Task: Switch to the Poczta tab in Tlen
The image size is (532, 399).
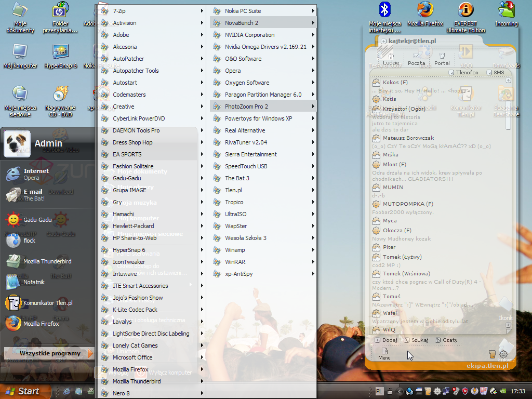Action: point(416,59)
